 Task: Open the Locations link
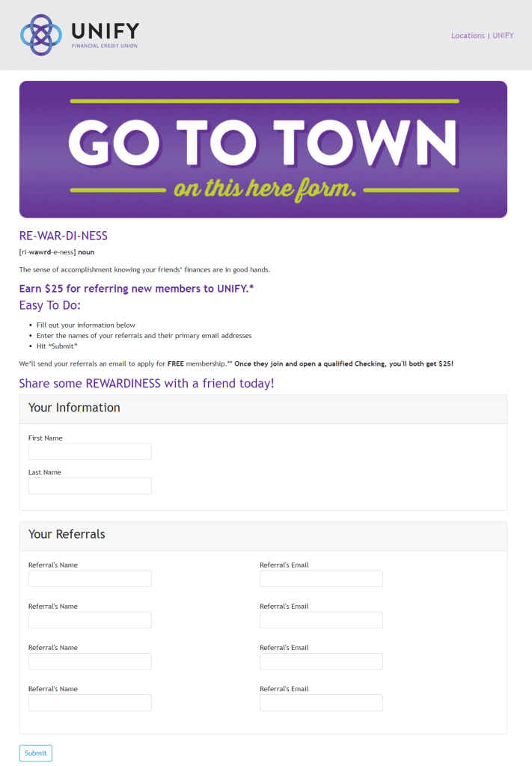coord(467,35)
